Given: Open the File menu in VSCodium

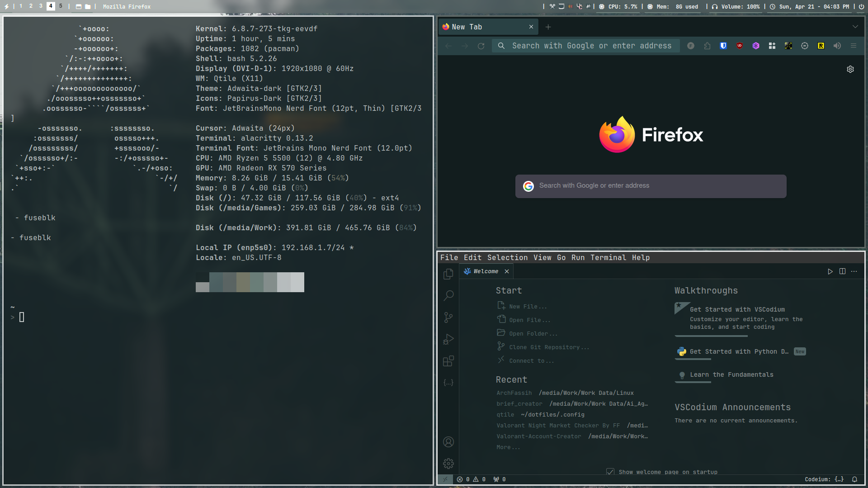Looking at the screenshot, I should (449, 257).
